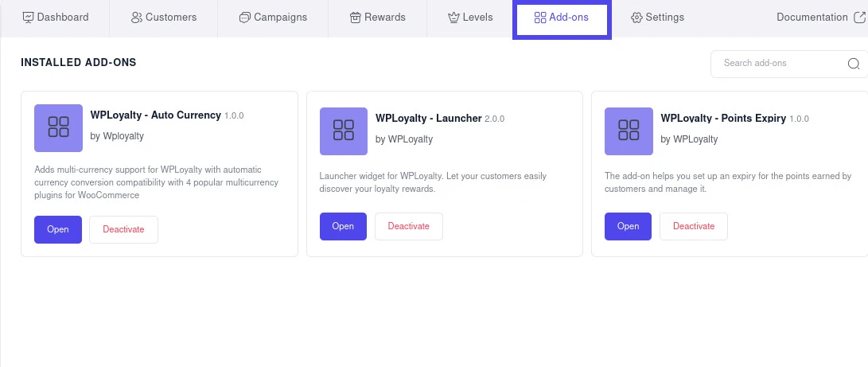Deactivate the Launcher add-on
The height and width of the screenshot is (367, 868).
(408, 226)
